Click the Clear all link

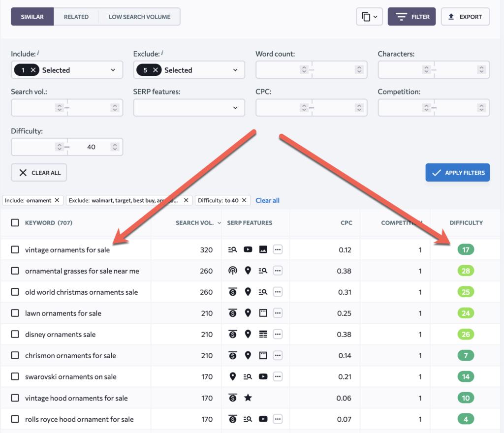coord(267,200)
